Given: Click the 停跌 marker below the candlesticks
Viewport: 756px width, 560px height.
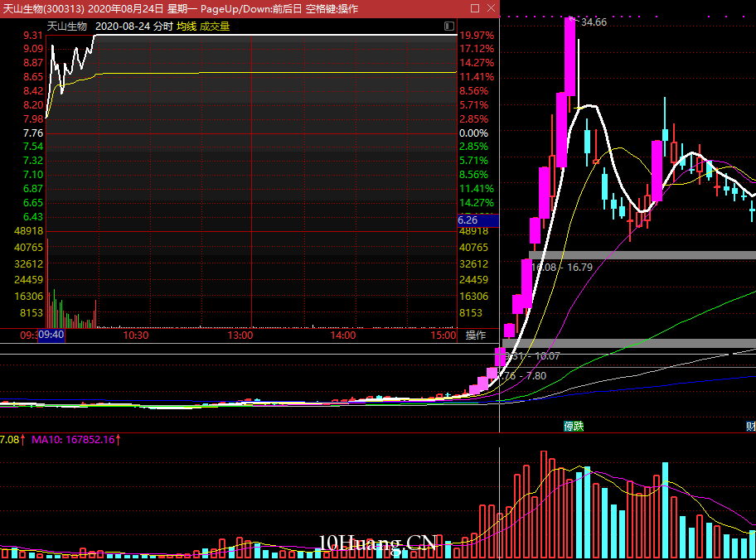Looking at the screenshot, I should click(574, 426).
